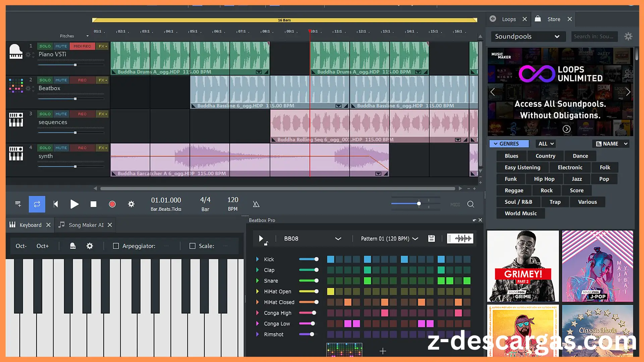Screen dimensions: 644x362
Task: Solo the sequences track
Action: [45, 114]
